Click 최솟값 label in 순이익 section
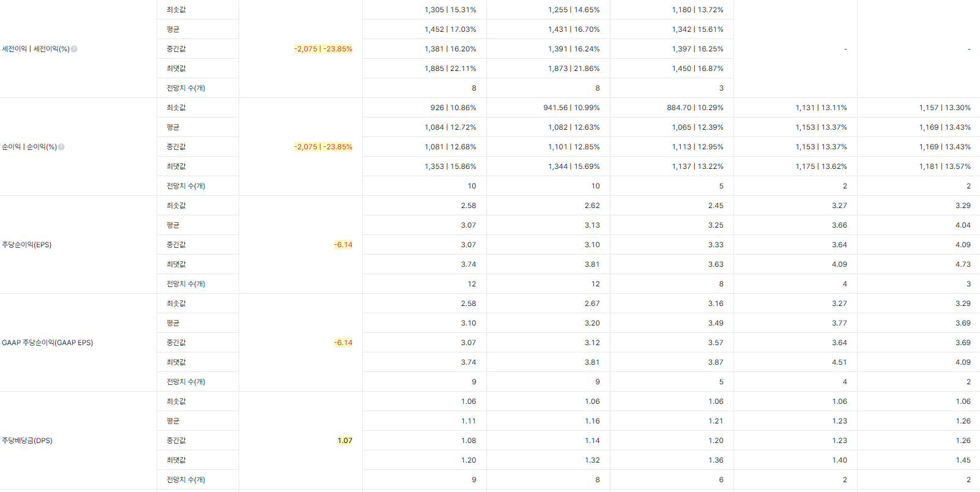 click(x=176, y=108)
